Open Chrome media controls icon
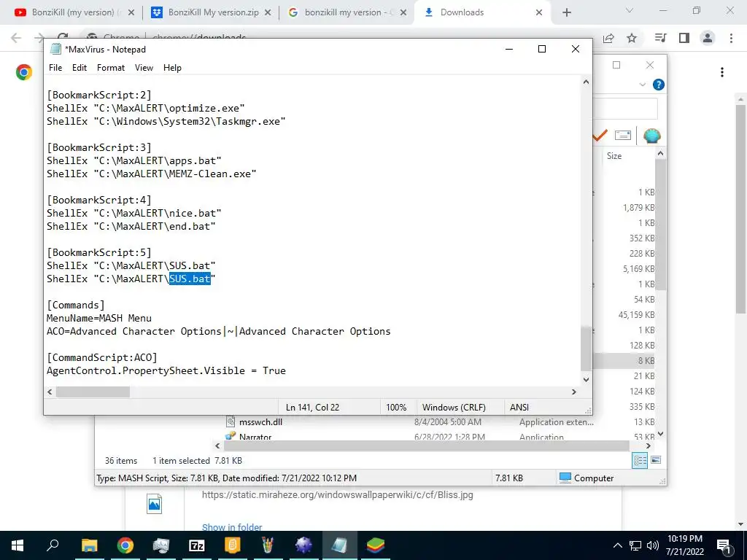The width and height of the screenshot is (747, 560). pos(660,38)
